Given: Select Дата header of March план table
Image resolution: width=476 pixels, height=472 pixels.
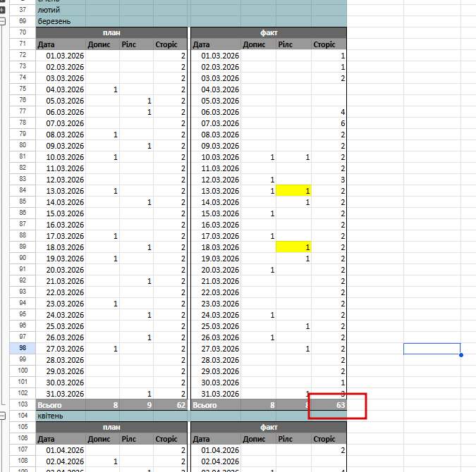Looking at the screenshot, I should [x=61, y=44].
